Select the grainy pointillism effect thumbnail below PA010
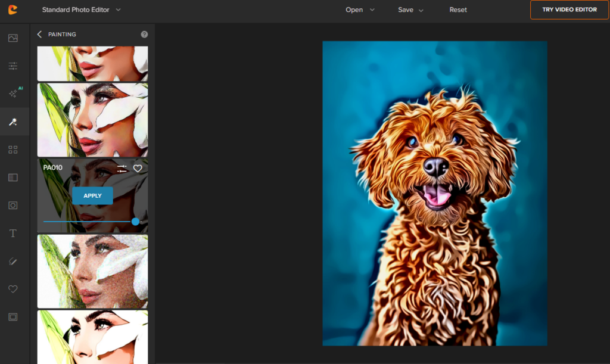Viewport: 610px width, 364px height. tap(92, 272)
